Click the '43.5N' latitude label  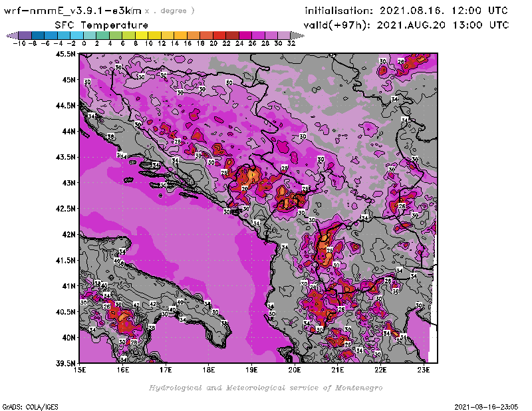click(x=65, y=157)
